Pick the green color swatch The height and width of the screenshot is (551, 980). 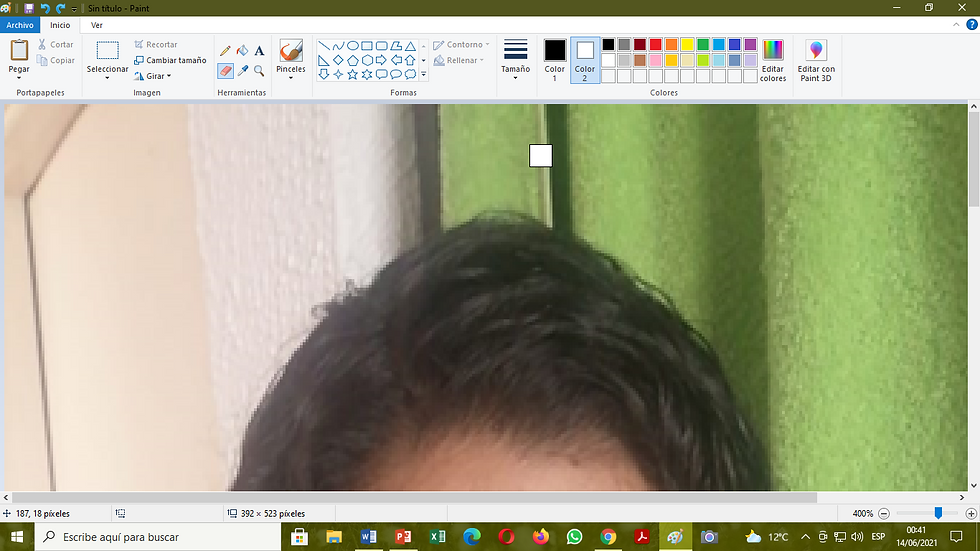click(x=703, y=44)
